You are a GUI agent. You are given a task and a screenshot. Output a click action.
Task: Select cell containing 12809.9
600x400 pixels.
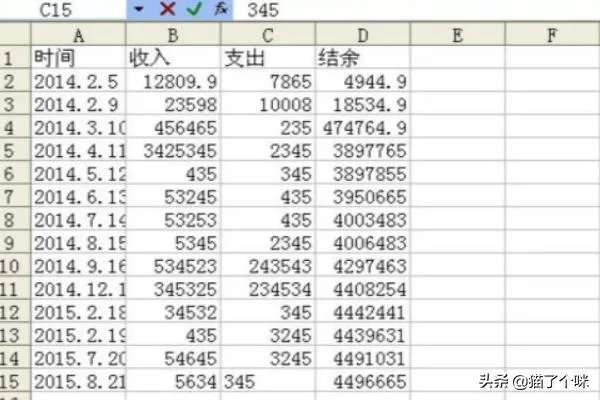[x=173, y=80]
